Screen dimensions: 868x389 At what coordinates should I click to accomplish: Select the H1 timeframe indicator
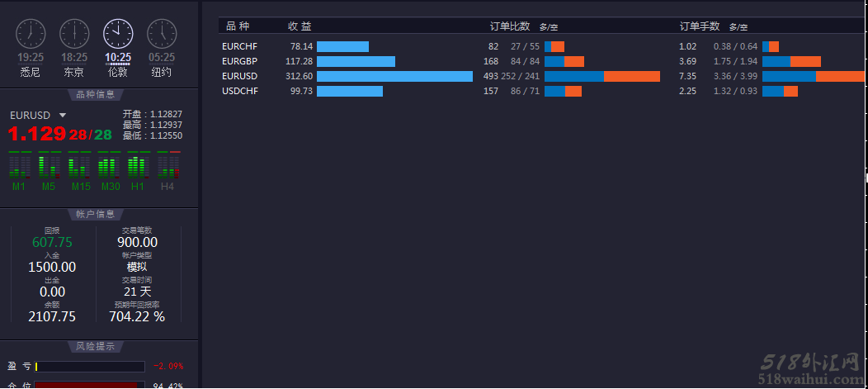coord(138,171)
